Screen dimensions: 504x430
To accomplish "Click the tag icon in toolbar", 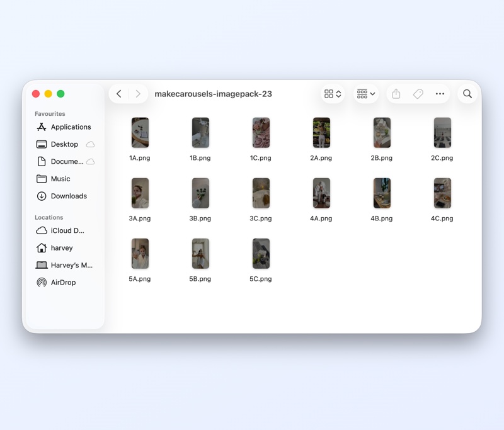I will pyautogui.click(x=418, y=94).
